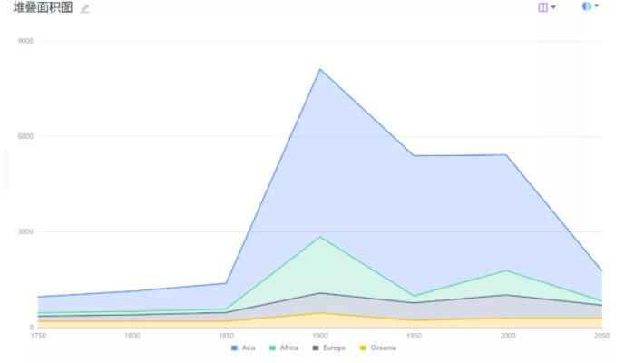
Task: Click the blue theme circle icon
Action: pyautogui.click(x=587, y=6)
